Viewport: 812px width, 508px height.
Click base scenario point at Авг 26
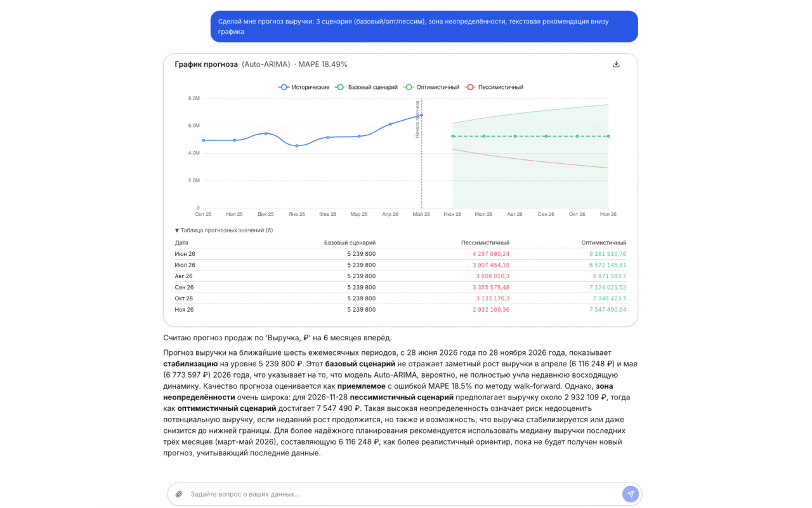(x=514, y=136)
